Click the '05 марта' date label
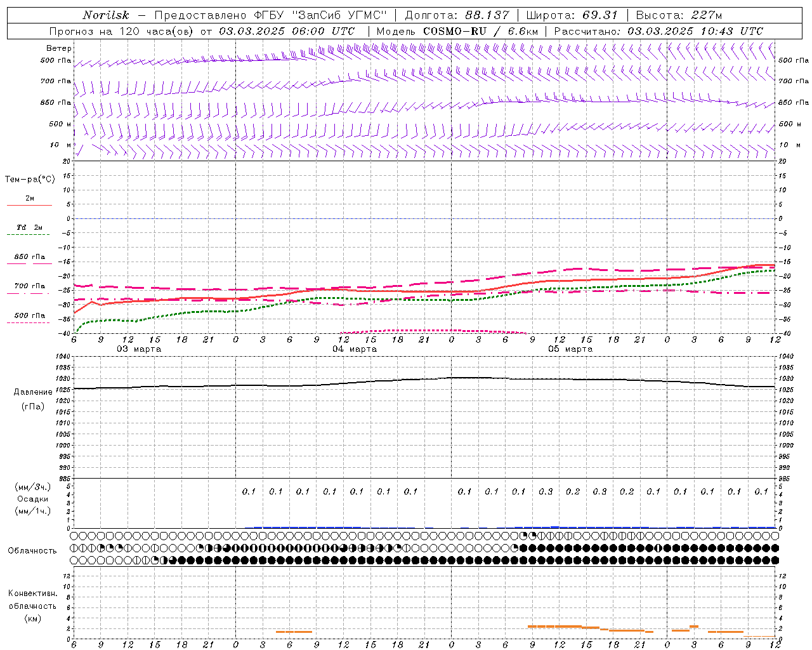This screenshot has width=812, height=650. [x=570, y=349]
